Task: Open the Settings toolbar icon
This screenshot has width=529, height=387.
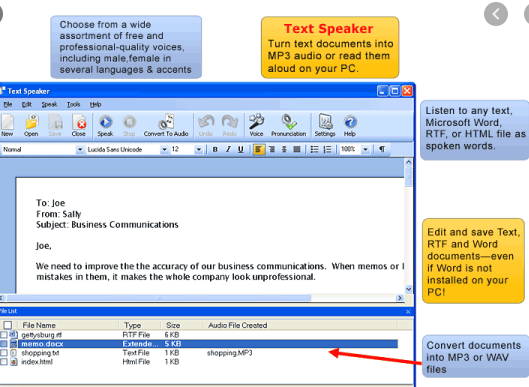Action: pos(325,125)
